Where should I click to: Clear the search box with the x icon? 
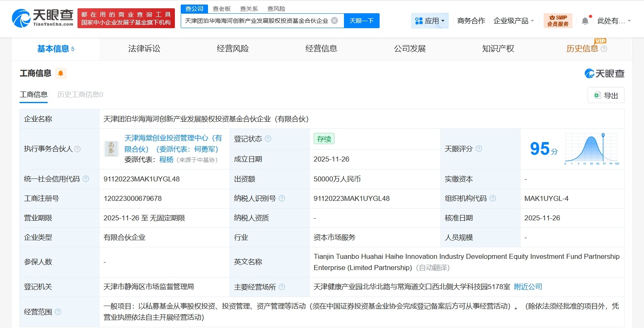click(335, 21)
